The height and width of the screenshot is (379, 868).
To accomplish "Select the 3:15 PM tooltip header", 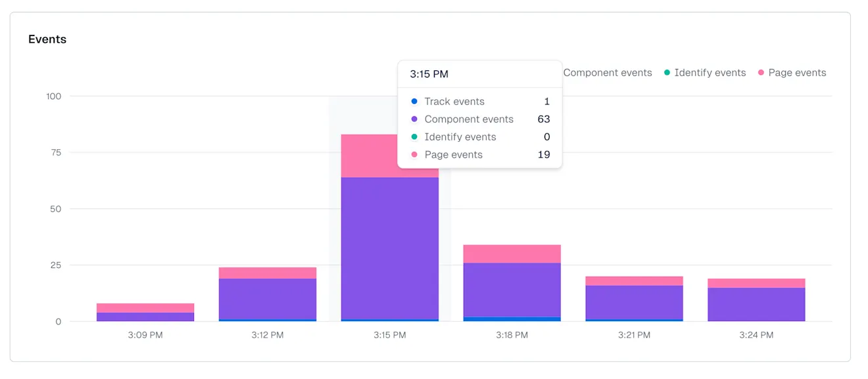I will pyautogui.click(x=429, y=74).
